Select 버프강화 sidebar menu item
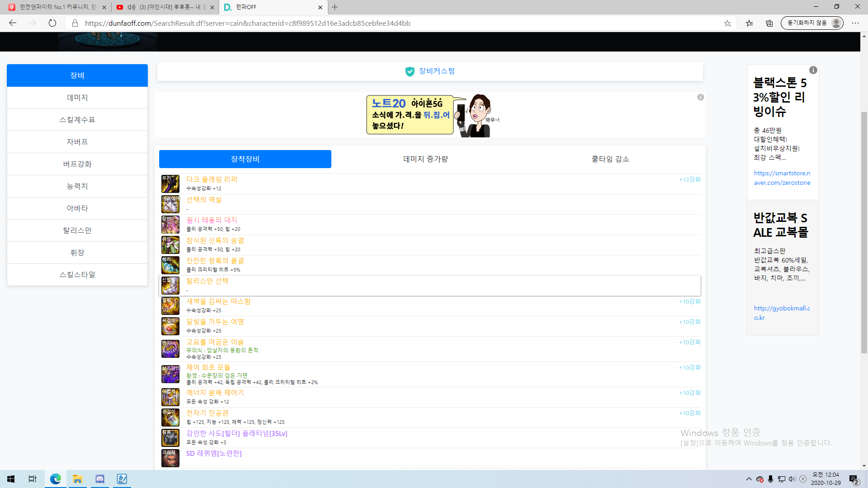Screen dimensions: 868x488 pyautogui.click(x=77, y=164)
